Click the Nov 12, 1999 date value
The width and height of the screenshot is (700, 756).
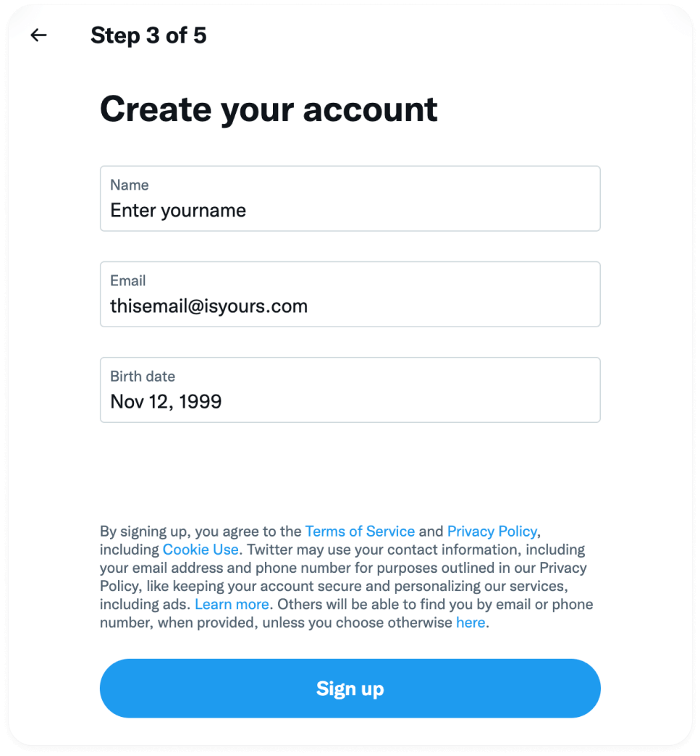pyautogui.click(x=166, y=402)
